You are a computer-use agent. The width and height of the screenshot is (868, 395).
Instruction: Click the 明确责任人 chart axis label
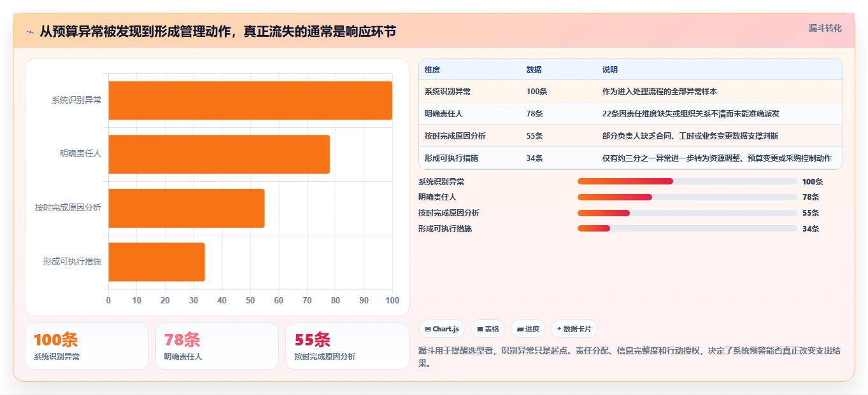click(81, 153)
